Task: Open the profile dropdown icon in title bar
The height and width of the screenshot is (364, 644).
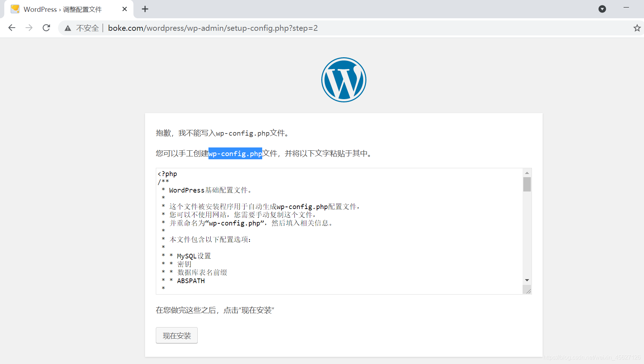Action: point(602,9)
